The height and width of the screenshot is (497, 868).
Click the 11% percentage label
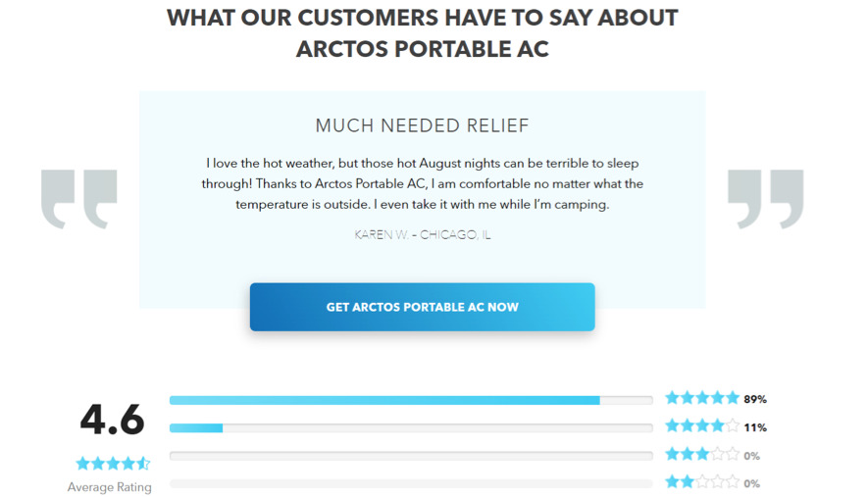click(755, 428)
